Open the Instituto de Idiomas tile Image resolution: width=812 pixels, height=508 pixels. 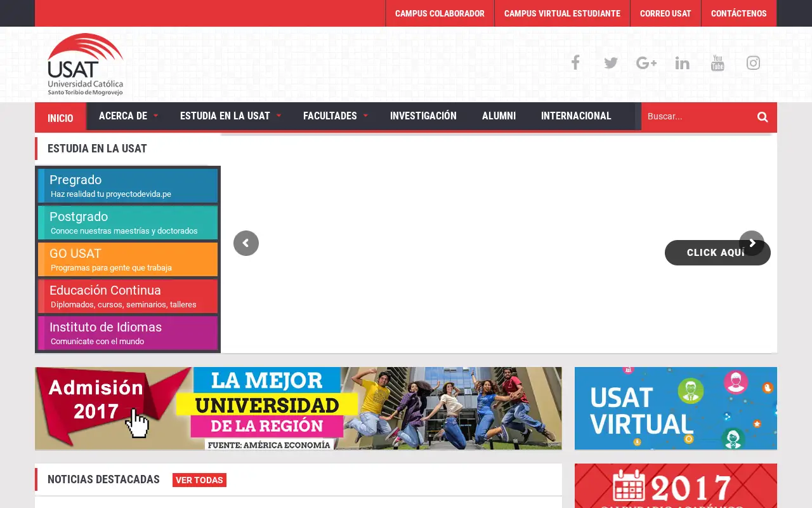128,333
